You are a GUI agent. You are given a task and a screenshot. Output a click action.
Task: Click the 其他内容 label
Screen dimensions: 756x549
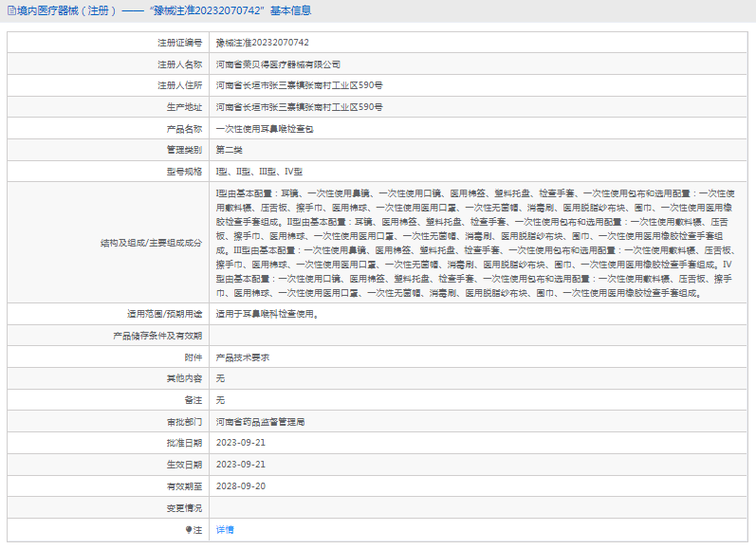184,378
